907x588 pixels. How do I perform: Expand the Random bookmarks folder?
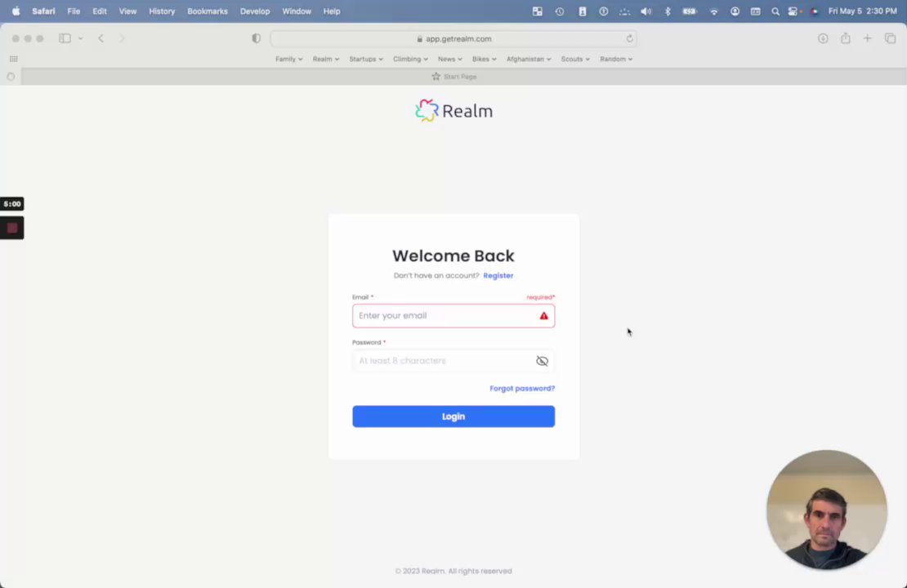point(615,59)
